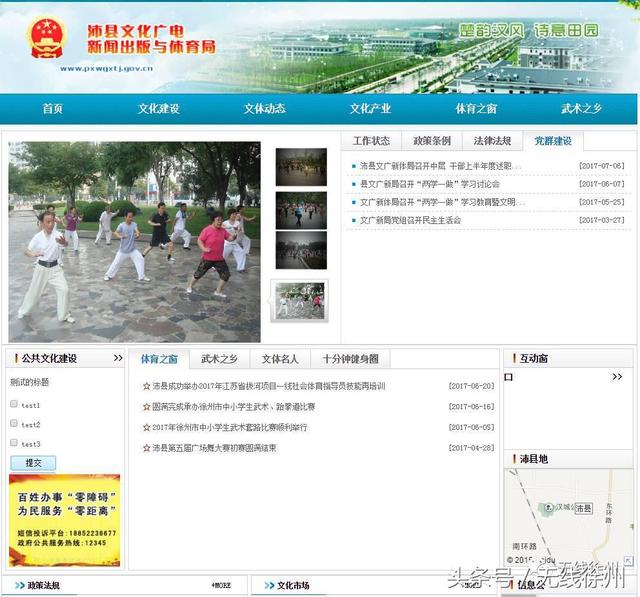Select the third slideshow thumbnail
Viewport: 640px width, 597px height.
pyautogui.click(x=301, y=250)
